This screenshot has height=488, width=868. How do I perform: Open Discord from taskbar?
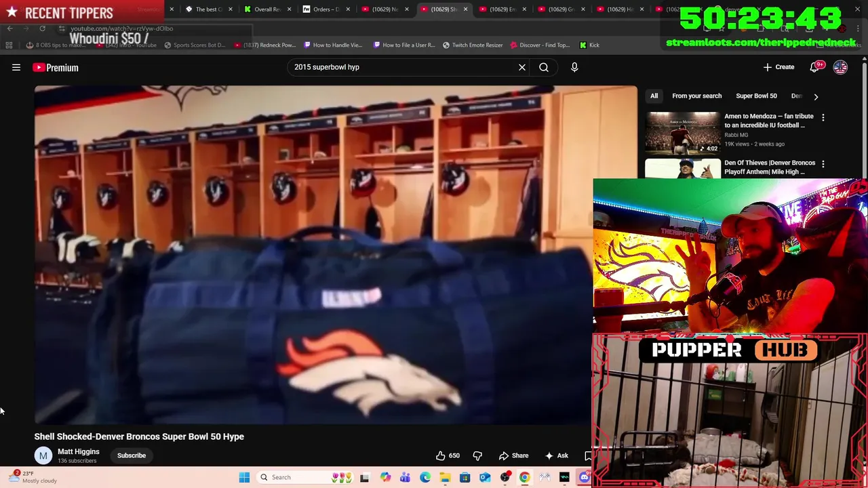pyautogui.click(x=584, y=477)
